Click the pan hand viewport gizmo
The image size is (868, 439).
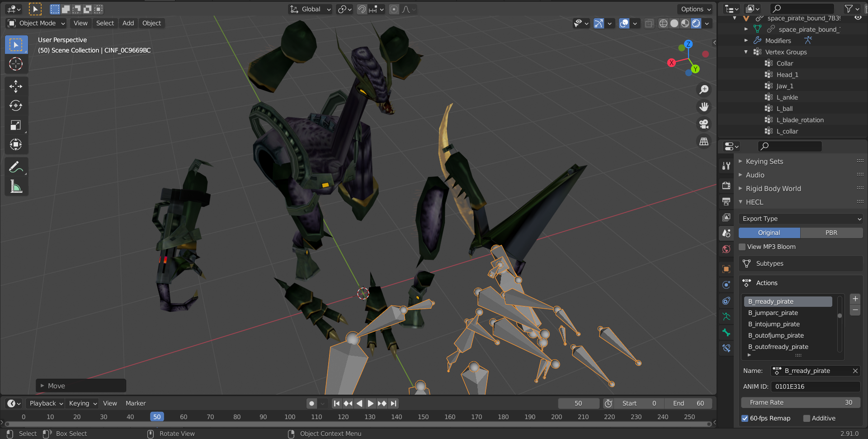(x=704, y=107)
